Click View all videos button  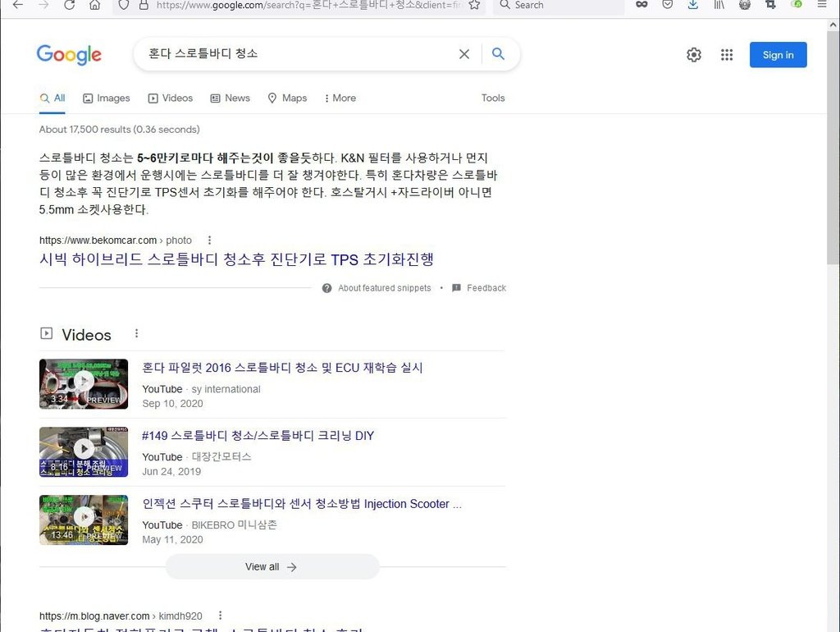(272, 566)
